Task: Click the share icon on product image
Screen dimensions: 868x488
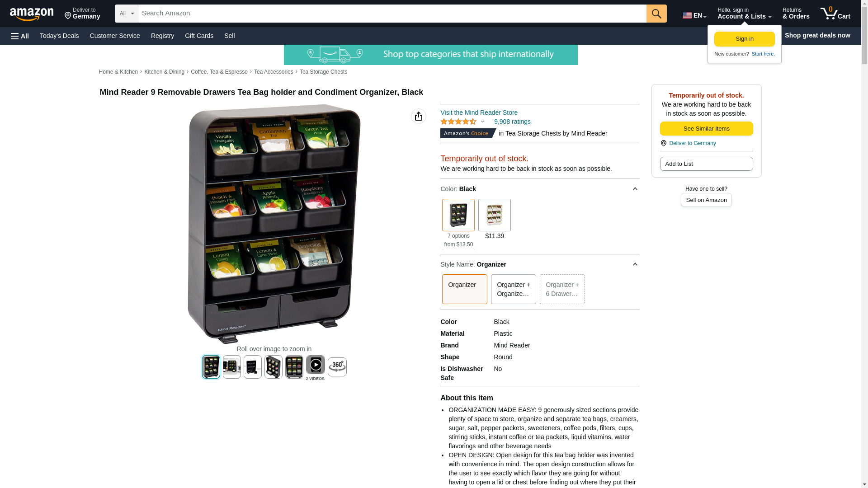Action: pyautogui.click(x=419, y=116)
